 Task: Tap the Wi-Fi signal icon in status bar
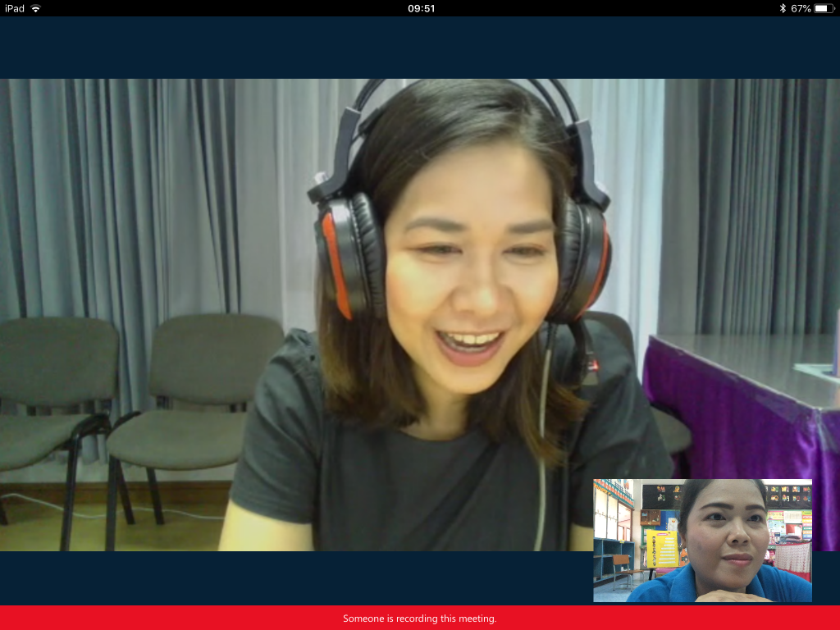coord(36,8)
